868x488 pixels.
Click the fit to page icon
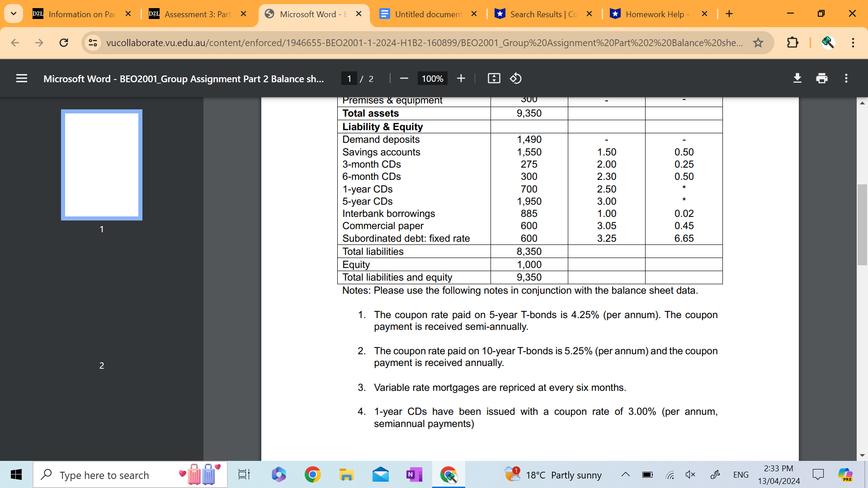pyautogui.click(x=494, y=79)
